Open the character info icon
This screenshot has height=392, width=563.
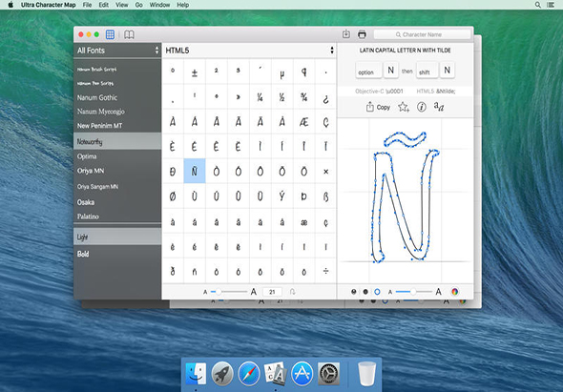point(422,107)
